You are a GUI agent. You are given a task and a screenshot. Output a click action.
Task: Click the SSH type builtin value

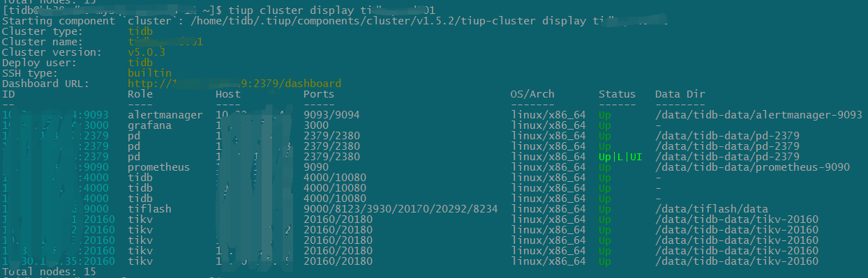[x=149, y=73]
